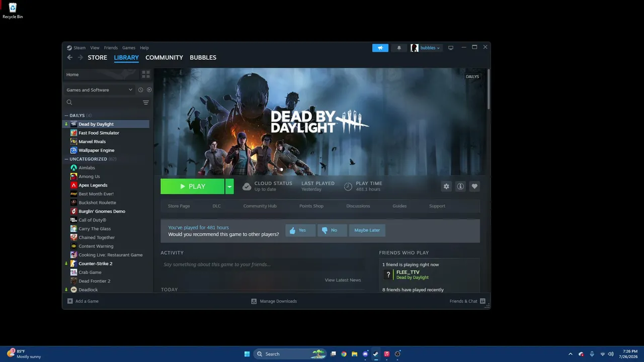Open the Games menu

click(x=129, y=48)
